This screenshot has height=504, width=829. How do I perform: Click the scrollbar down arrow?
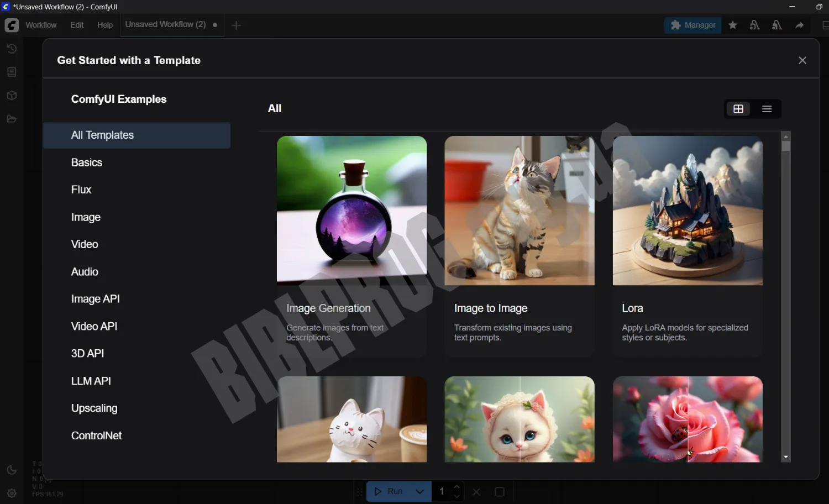(786, 458)
